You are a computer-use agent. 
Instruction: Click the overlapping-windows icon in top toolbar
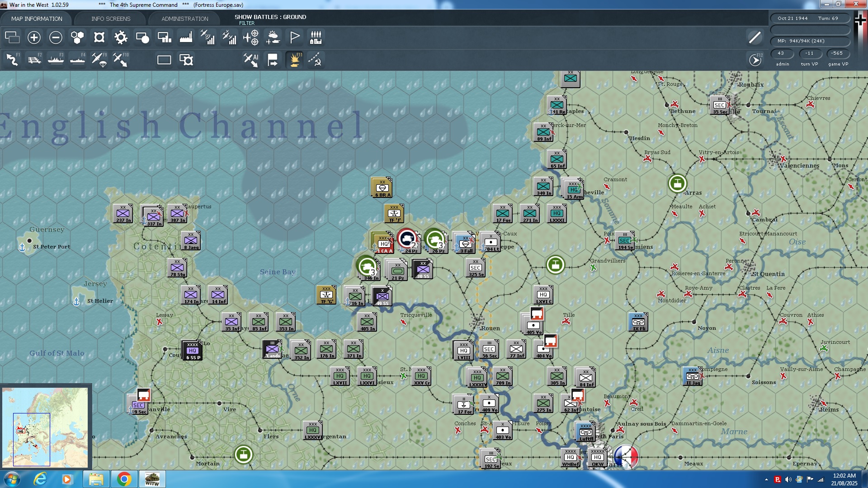[12, 38]
